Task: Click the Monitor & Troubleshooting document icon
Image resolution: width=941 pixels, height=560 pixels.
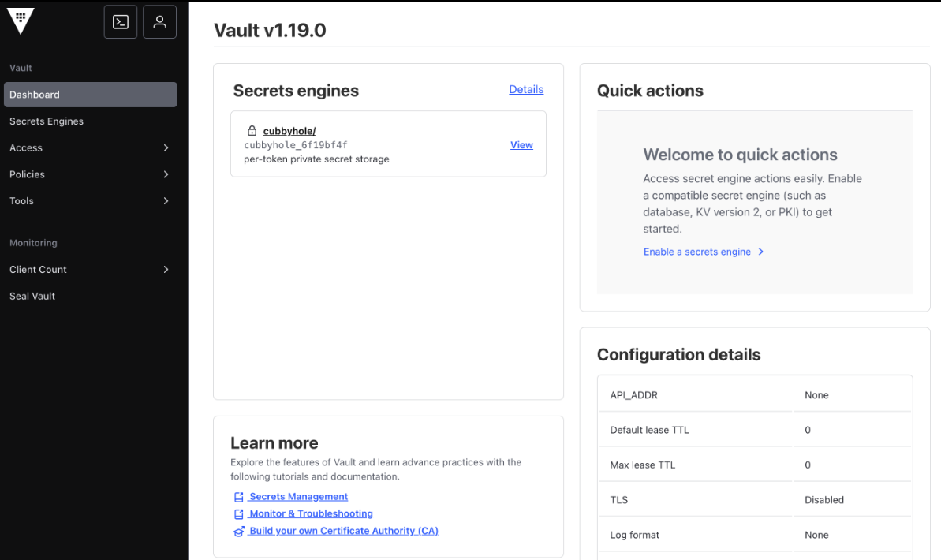Action: pyautogui.click(x=239, y=513)
